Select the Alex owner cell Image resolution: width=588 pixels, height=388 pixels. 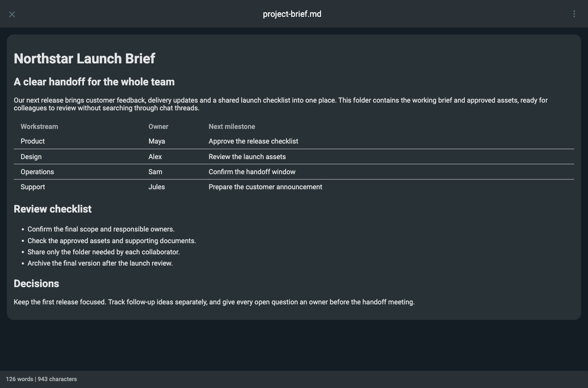[155, 157]
